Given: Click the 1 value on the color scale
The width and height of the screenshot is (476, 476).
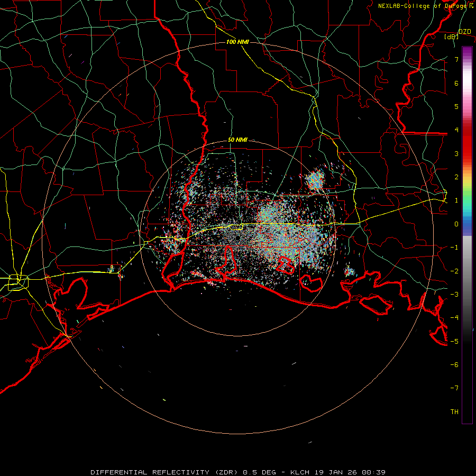Looking at the screenshot, I should click(x=456, y=200).
